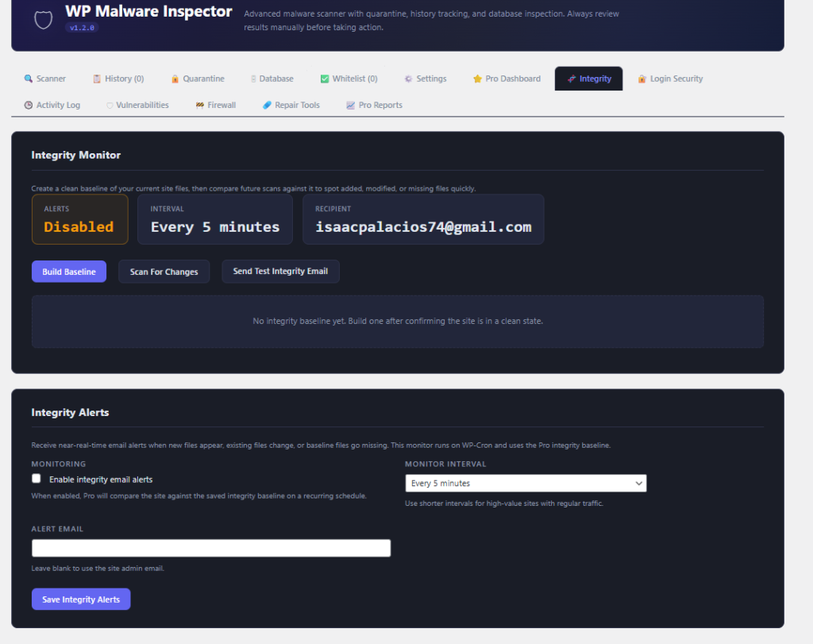Enable integrity email alerts
Image resolution: width=813 pixels, height=644 pixels.
coord(36,478)
